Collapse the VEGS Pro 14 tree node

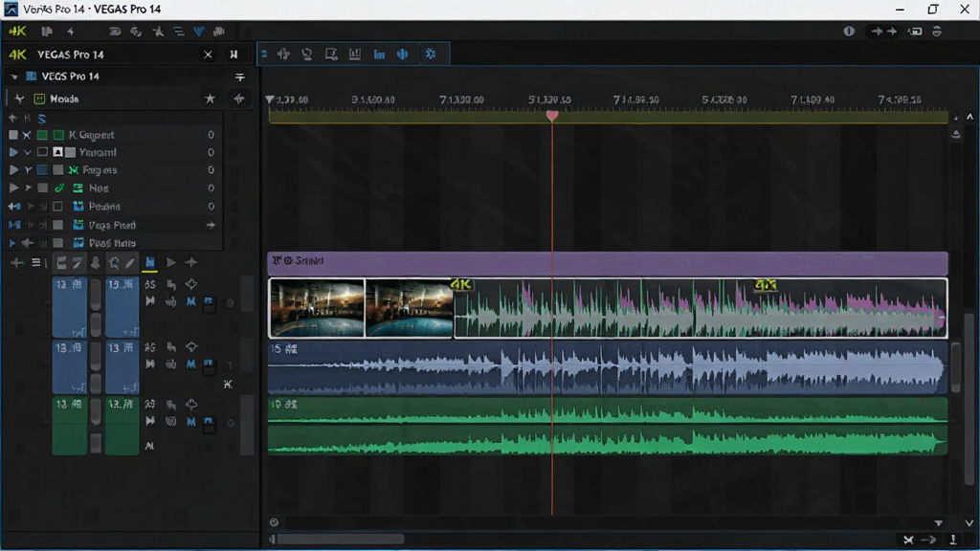pos(13,77)
